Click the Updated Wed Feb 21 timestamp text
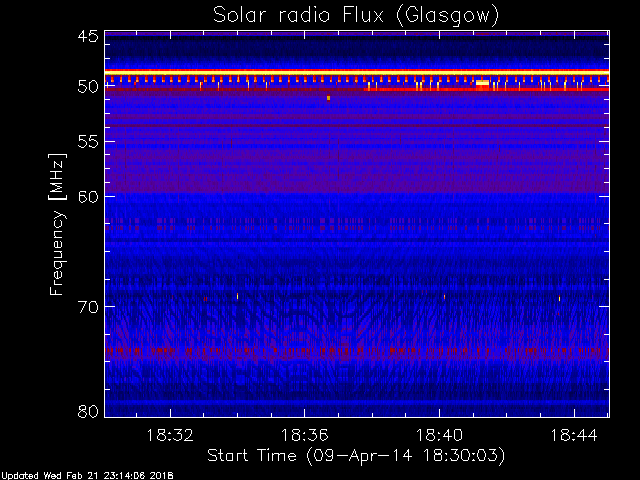 click(x=87, y=476)
